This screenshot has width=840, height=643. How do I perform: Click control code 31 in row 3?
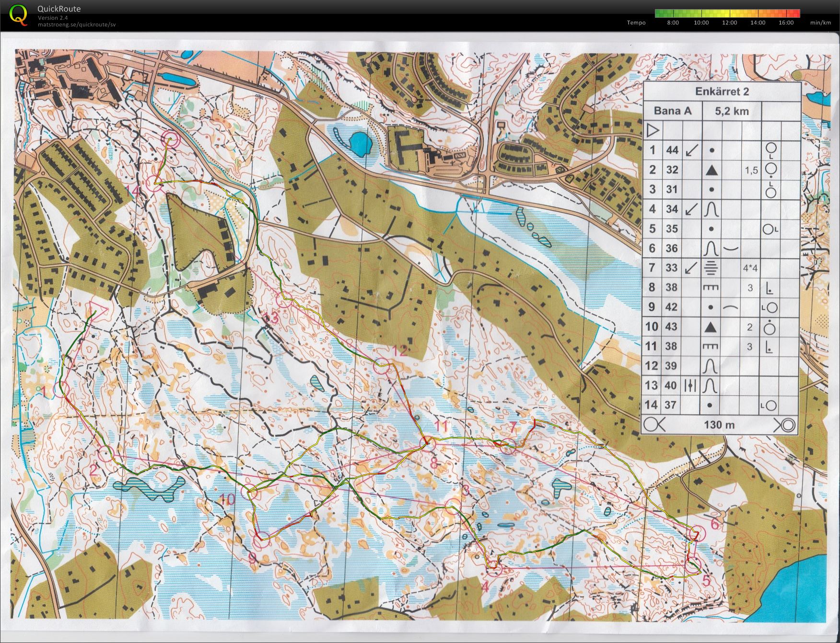point(672,189)
